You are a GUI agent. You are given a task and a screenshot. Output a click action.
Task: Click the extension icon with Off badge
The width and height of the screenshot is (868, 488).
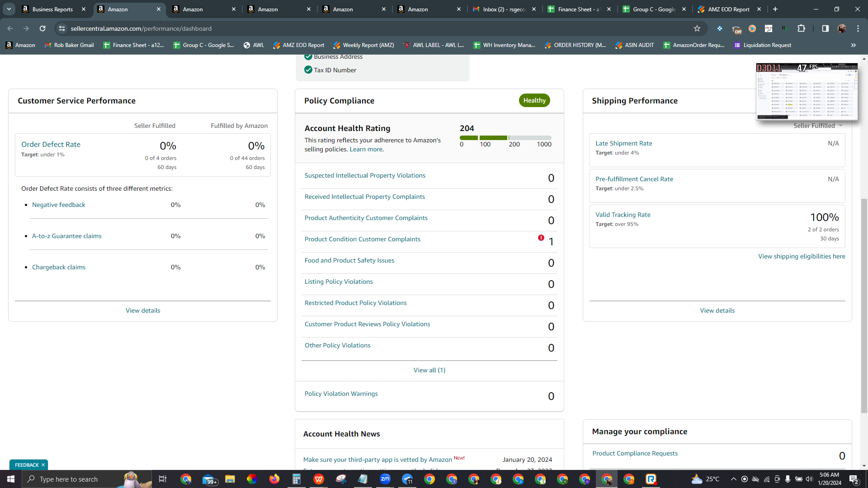(736, 29)
